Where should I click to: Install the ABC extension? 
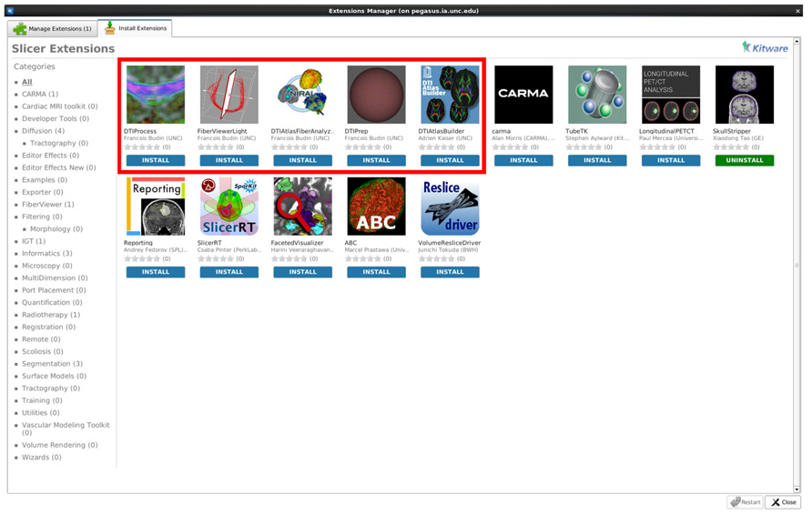377,272
